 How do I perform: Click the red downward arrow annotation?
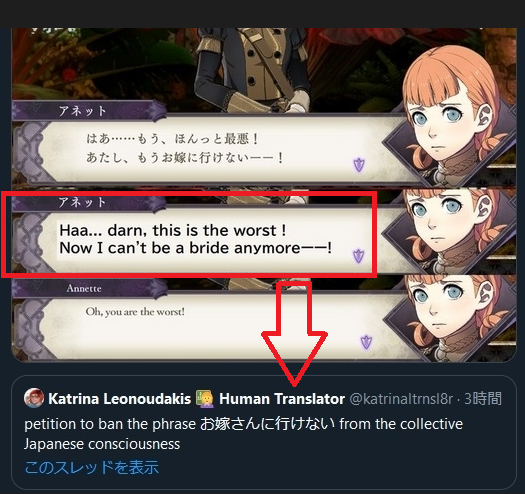(x=294, y=333)
